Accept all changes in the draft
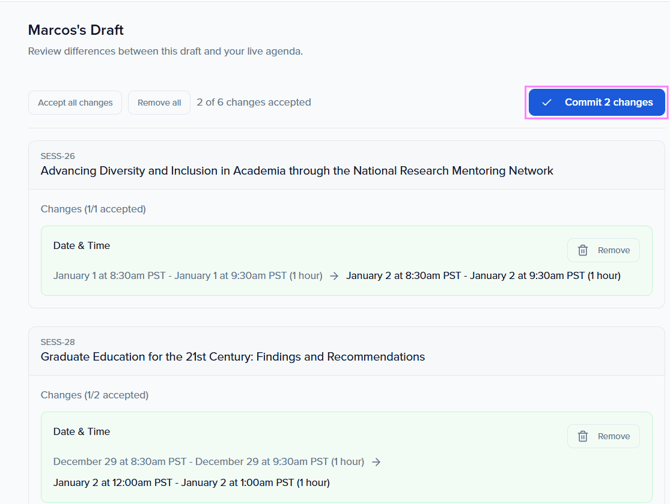 coord(75,103)
